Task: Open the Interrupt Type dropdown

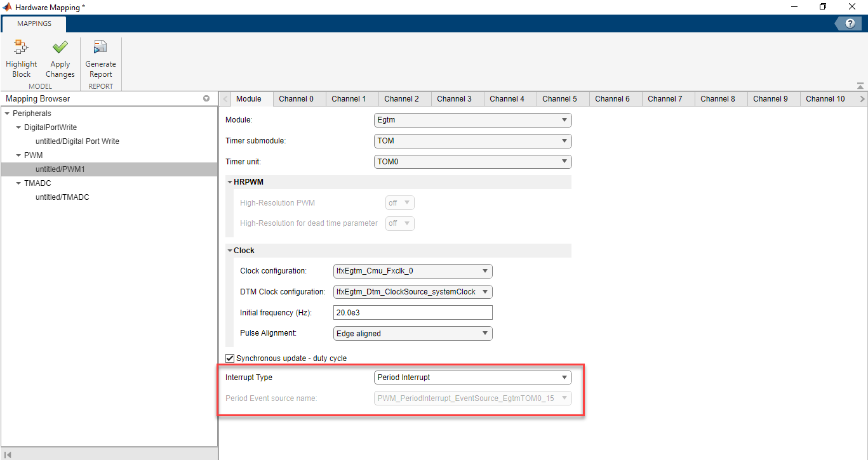Action: tap(472, 378)
